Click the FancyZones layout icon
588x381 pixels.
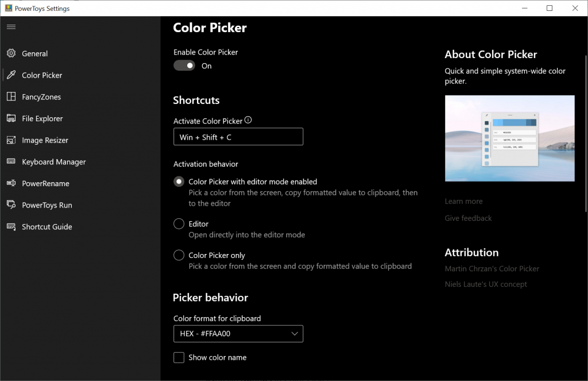click(11, 97)
